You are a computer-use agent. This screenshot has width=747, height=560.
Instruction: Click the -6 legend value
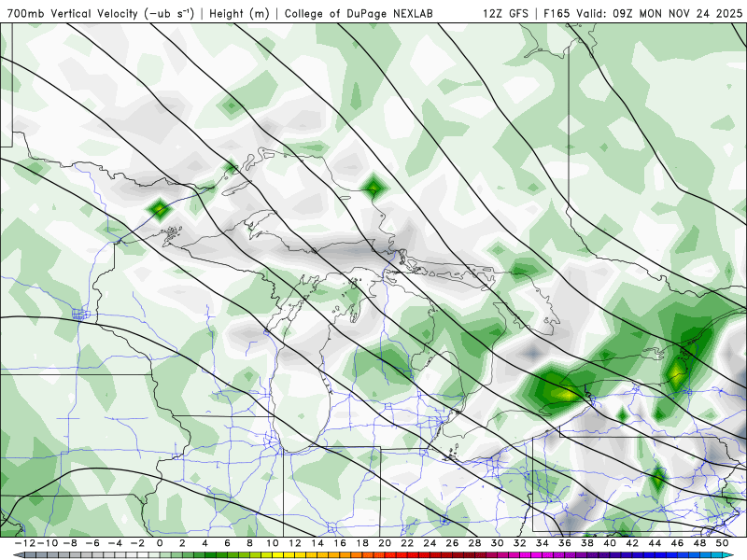pyautogui.click(x=92, y=543)
